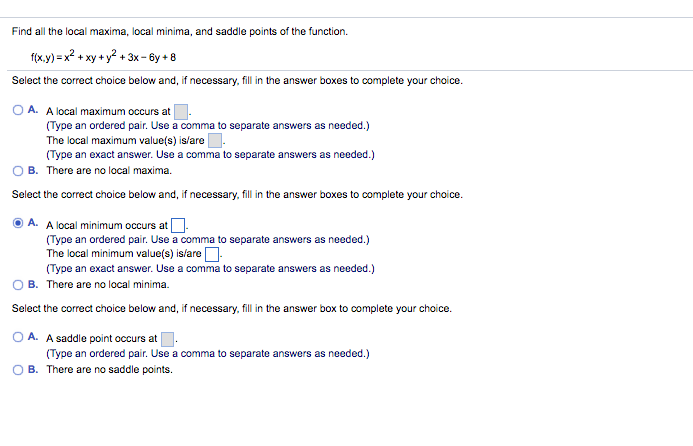Click the text 'There are no local maxima.'
The width and height of the screenshot is (693, 446).
[x=109, y=171]
